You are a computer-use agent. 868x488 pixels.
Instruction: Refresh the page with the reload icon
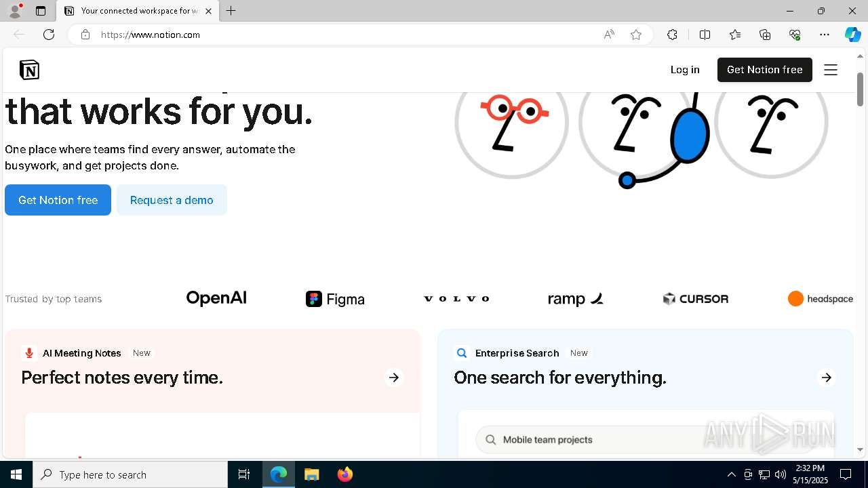pos(49,35)
